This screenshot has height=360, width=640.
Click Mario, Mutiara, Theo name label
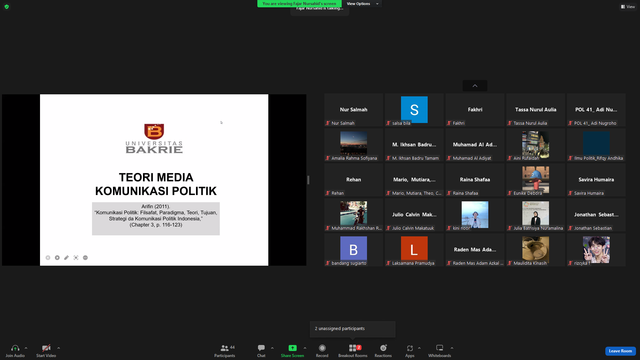pyautogui.click(x=417, y=193)
